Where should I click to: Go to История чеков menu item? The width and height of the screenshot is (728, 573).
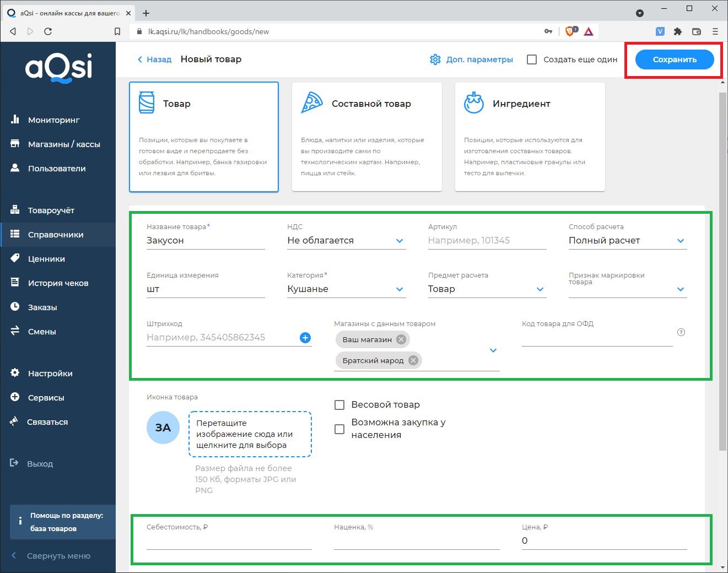tap(58, 283)
